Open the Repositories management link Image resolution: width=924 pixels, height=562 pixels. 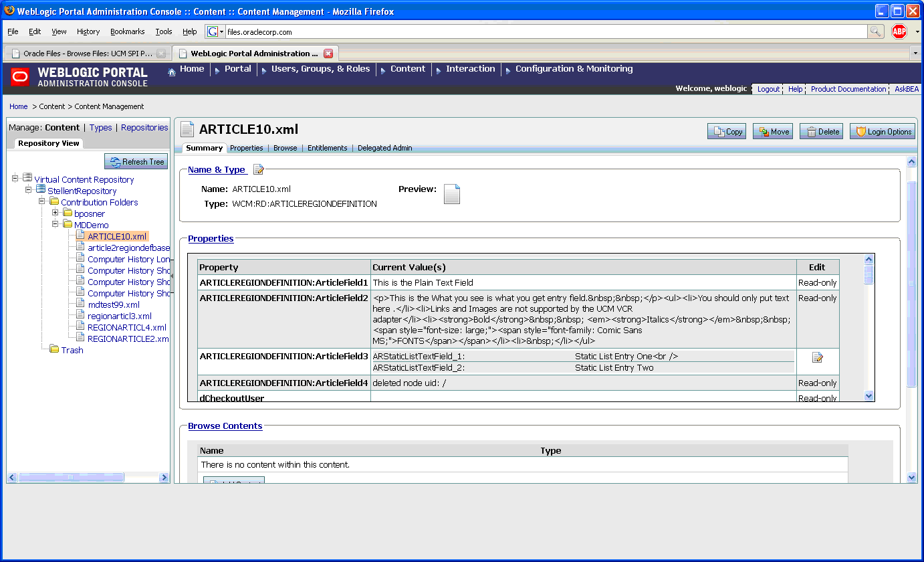(146, 127)
